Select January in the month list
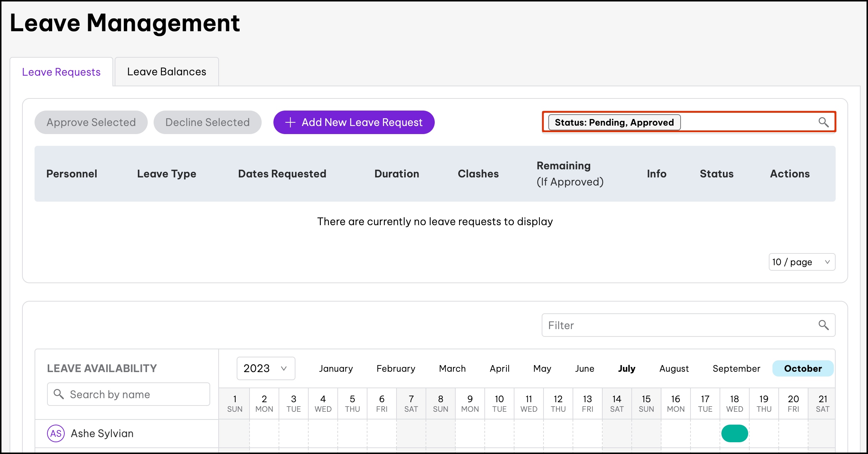This screenshot has height=454, width=868. (x=336, y=368)
